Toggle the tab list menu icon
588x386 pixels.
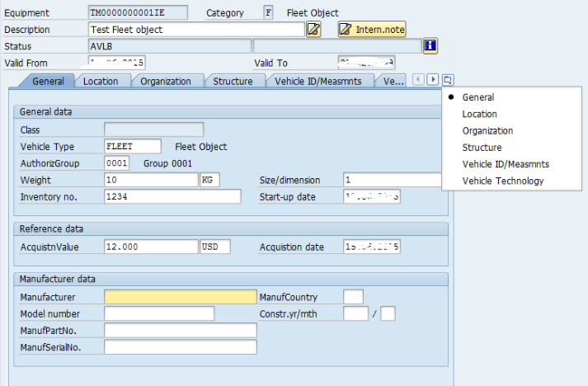pyautogui.click(x=447, y=80)
